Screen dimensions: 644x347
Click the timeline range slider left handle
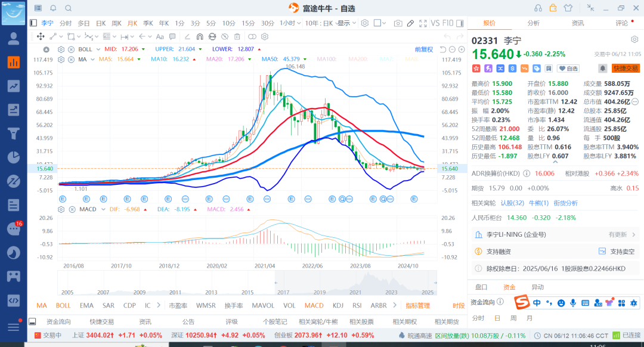(x=275, y=283)
